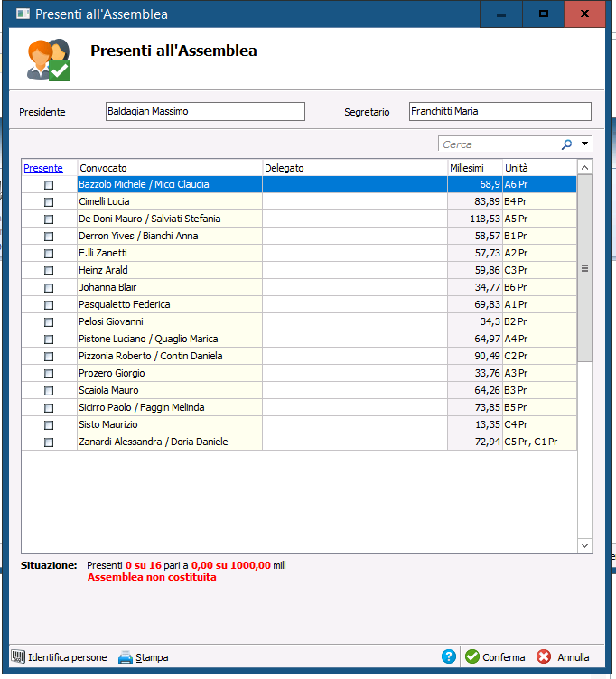Check the Presente box for Heinz Arald

49,271
